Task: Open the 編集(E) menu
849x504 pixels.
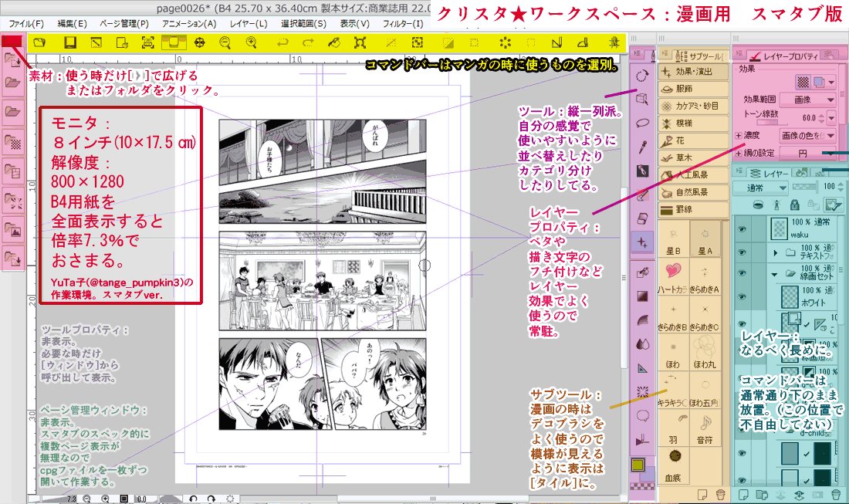Action: point(72,24)
